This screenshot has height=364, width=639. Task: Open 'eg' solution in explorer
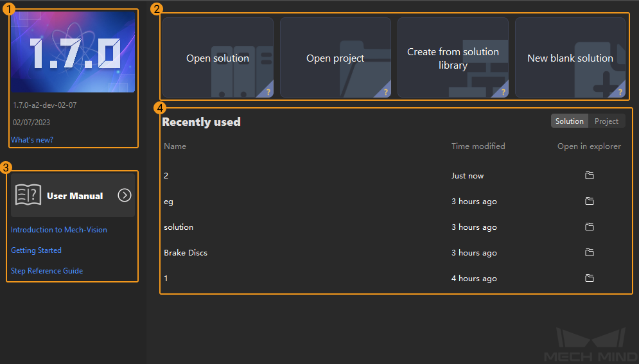pyautogui.click(x=590, y=202)
